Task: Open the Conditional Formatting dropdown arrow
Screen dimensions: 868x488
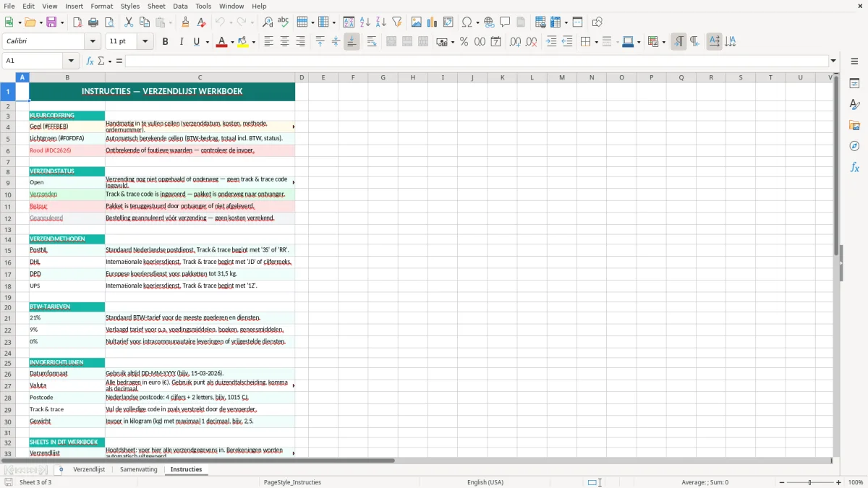Action: coord(663,42)
